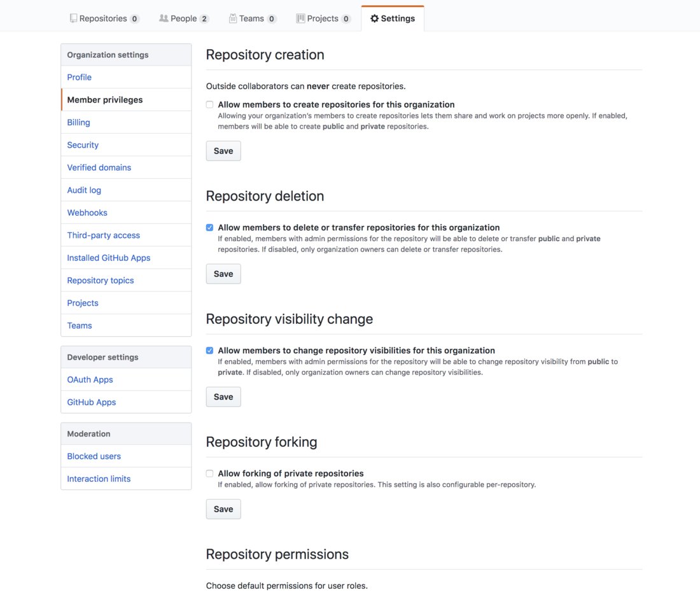Screen dimensions: 700x597
Task: Open OAuth Apps developer settings
Action: pos(126,379)
